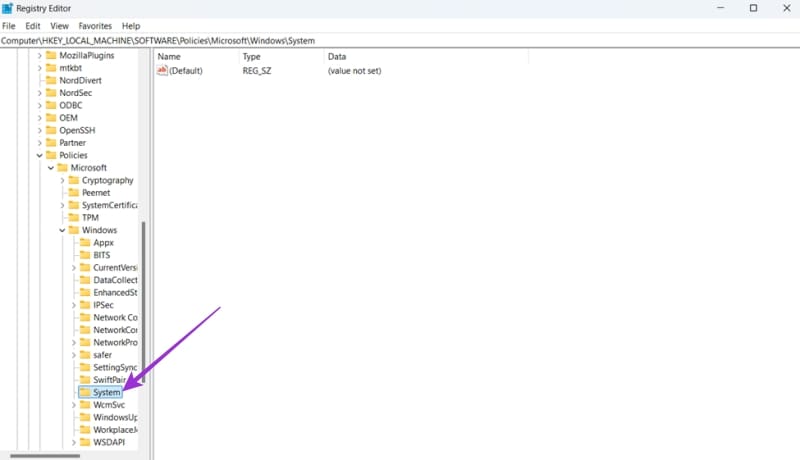The image size is (800, 460).
Task: Select the Peernet folder icon
Action: [x=73, y=192]
